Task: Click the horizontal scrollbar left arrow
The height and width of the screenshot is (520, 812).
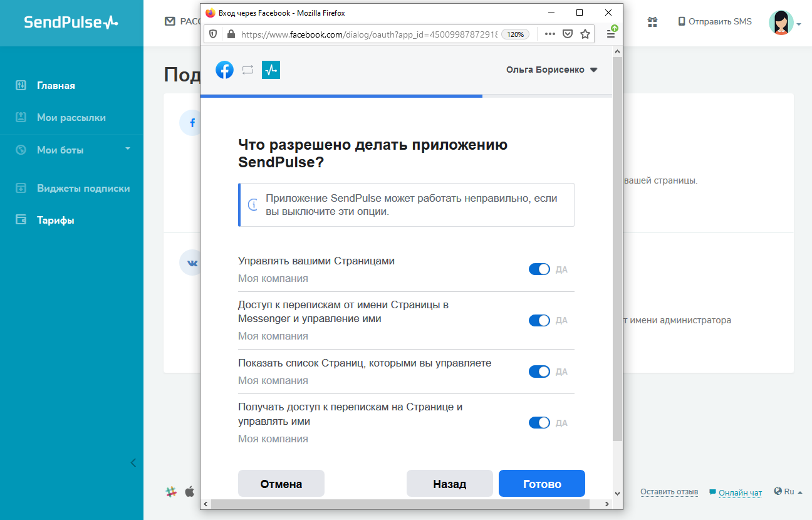Action: click(x=206, y=504)
